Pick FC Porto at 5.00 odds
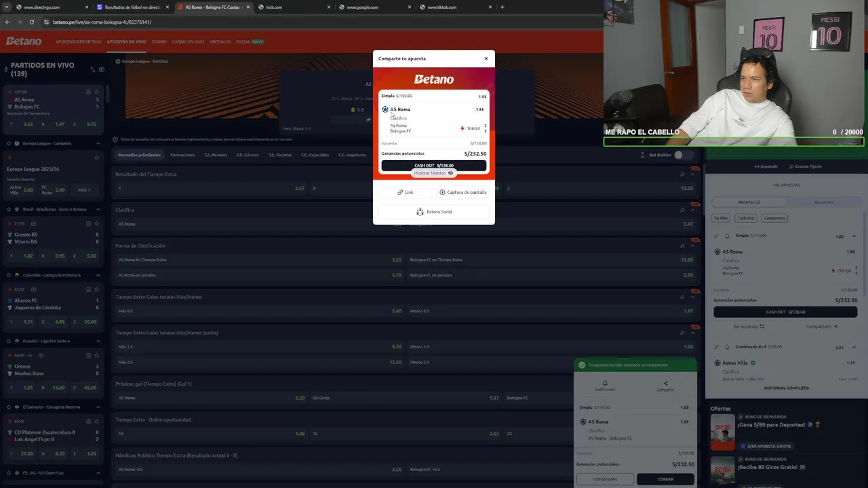 53,190
